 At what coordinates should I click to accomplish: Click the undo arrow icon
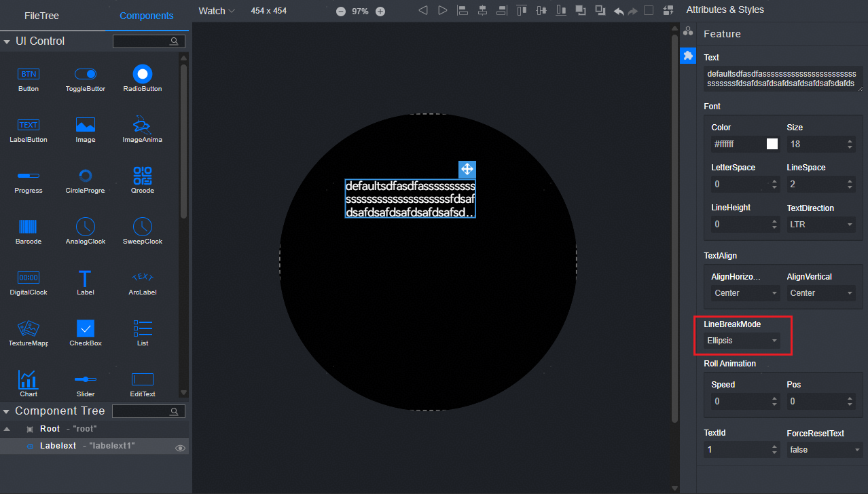tap(619, 11)
